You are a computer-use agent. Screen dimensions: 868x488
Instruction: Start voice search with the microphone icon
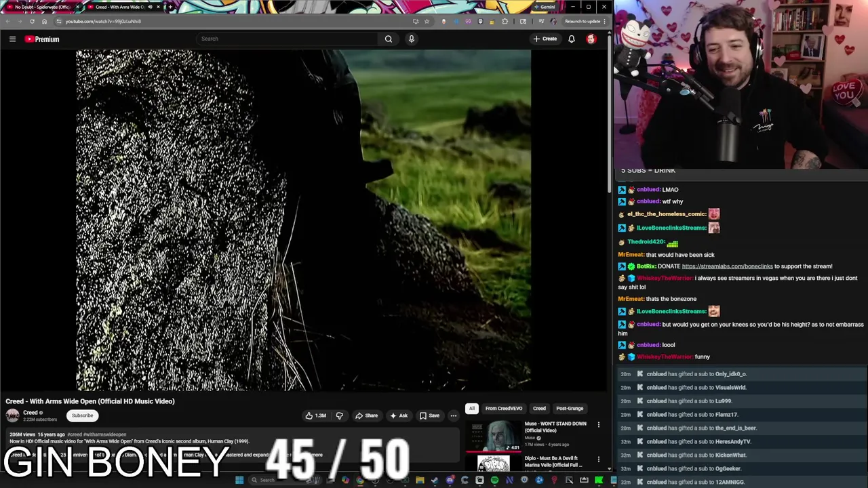[411, 39]
